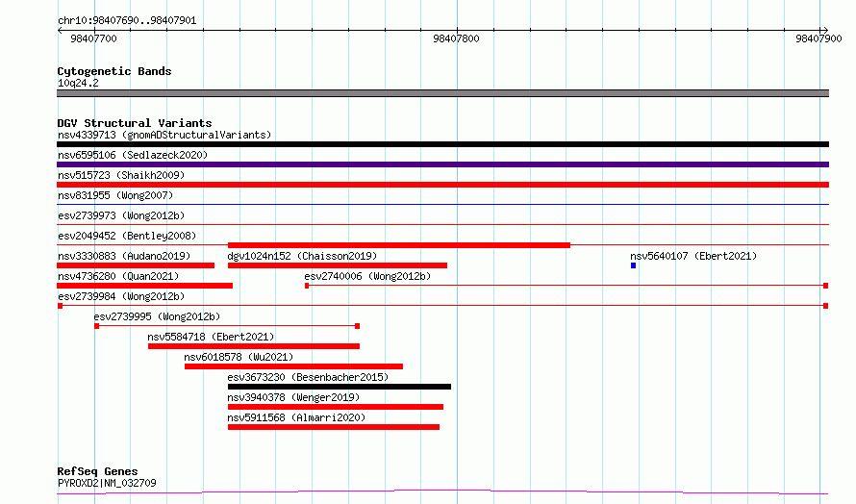Open the esv2739984 Wong2012b label
This screenshot has height=504, width=856.
pos(121,296)
